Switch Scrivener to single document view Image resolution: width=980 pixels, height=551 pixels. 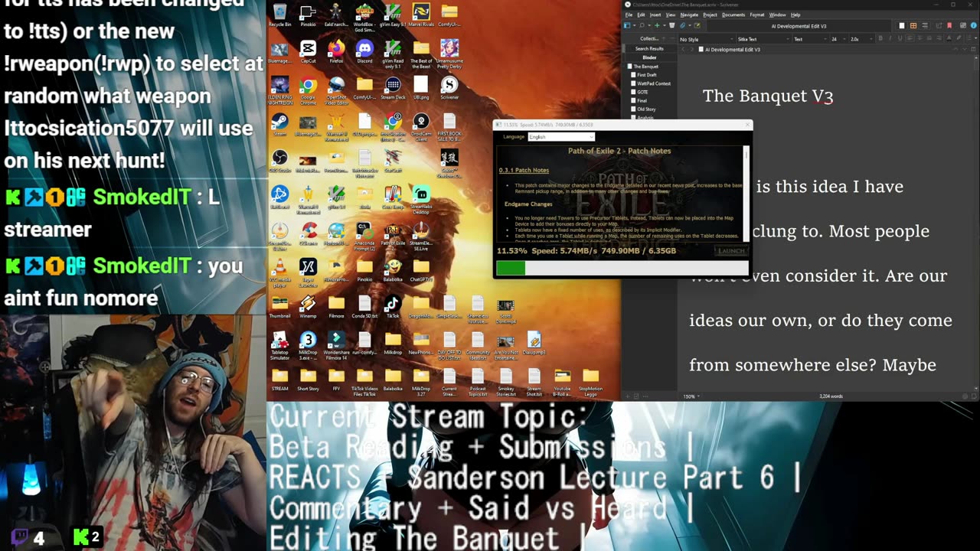[x=902, y=25]
